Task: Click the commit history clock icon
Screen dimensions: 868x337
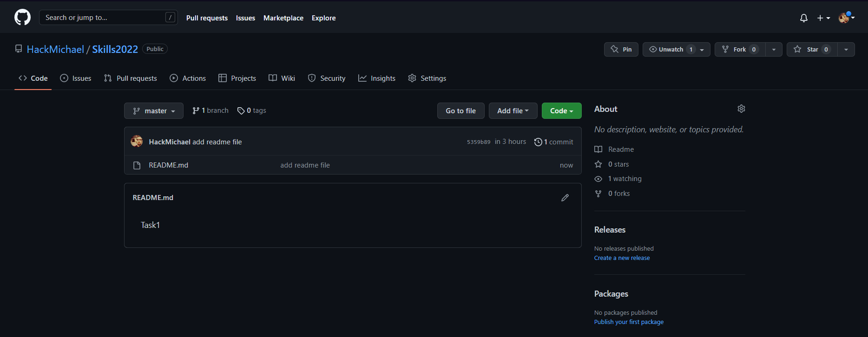Action: click(538, 142)
